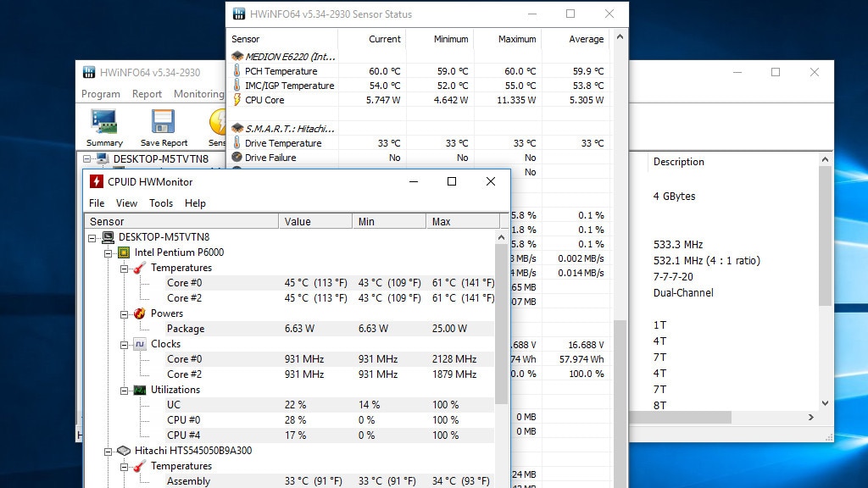Viewport: 868px width, 488px height.
Task: Collapse the Clocks branch
Action: tap(124, 345)
